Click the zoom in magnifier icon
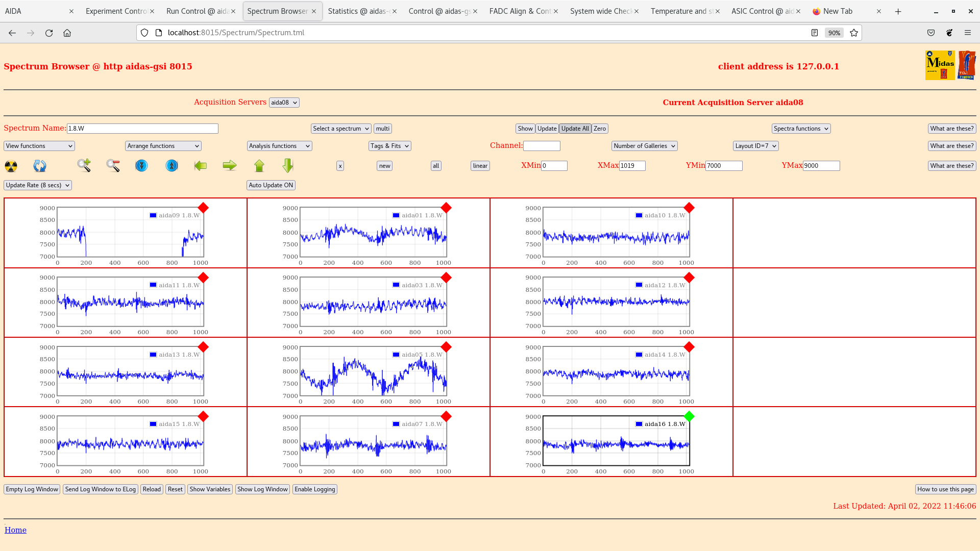Screen dimensions: 980x551 pyautogui.click(x=84, y=165)
